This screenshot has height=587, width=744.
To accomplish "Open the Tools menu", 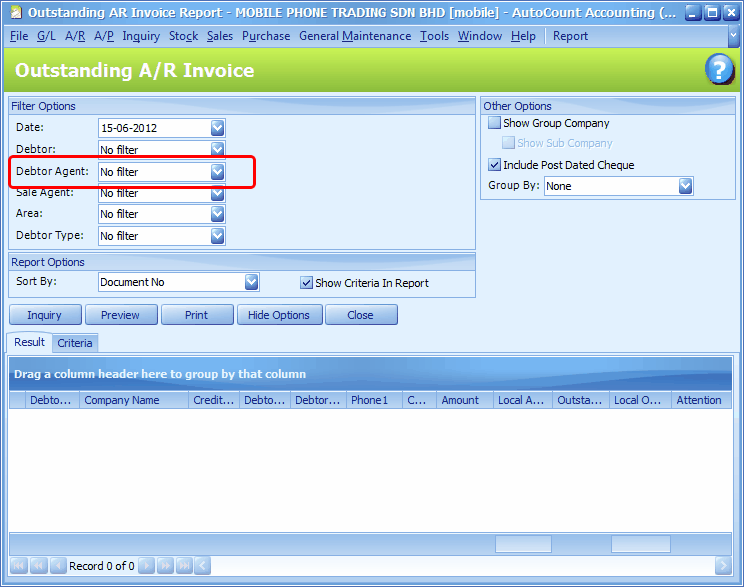I will 434,36.
